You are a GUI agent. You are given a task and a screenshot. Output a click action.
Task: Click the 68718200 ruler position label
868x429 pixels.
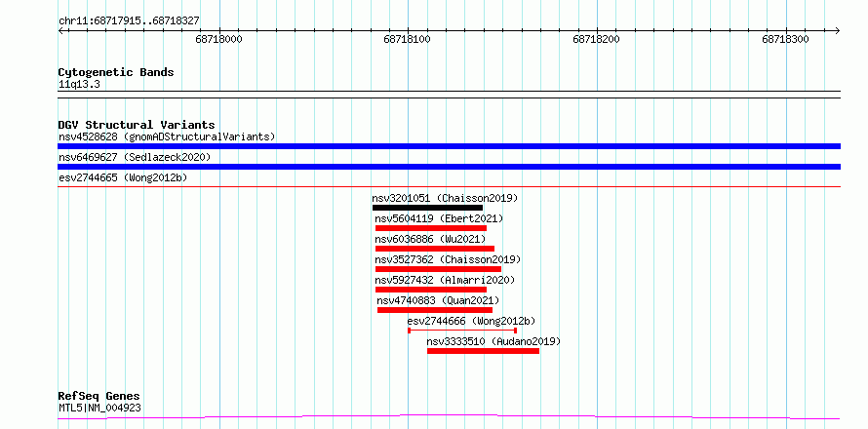tap(597, 39)
